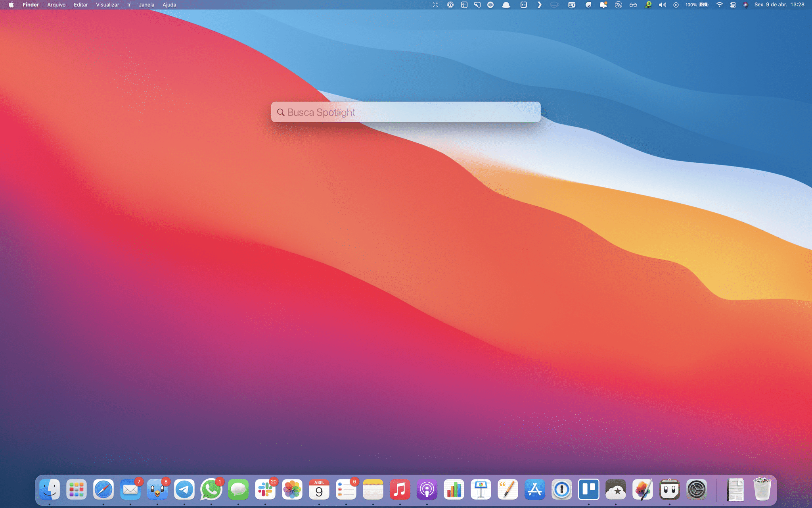Viewport: 812px width, 508px height.
Task: Click the date and time in the menu bar
Action: (778, 5)
